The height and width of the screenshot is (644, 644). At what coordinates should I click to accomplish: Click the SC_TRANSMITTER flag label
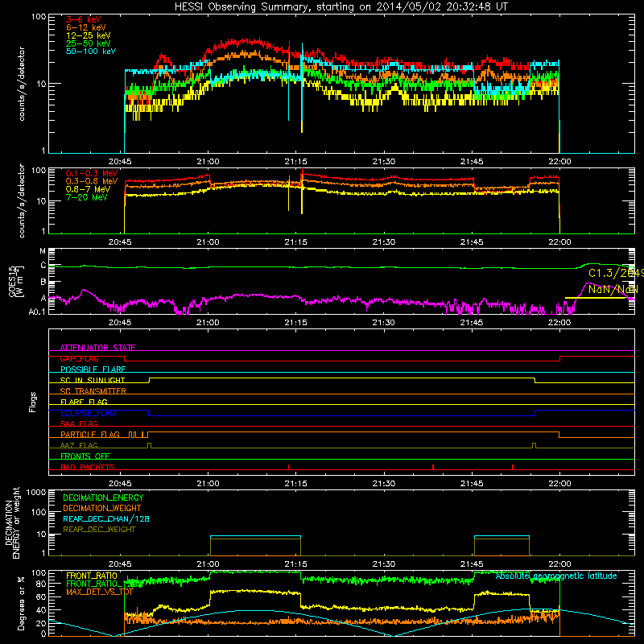pyautogui.click(x=93, y=391)
